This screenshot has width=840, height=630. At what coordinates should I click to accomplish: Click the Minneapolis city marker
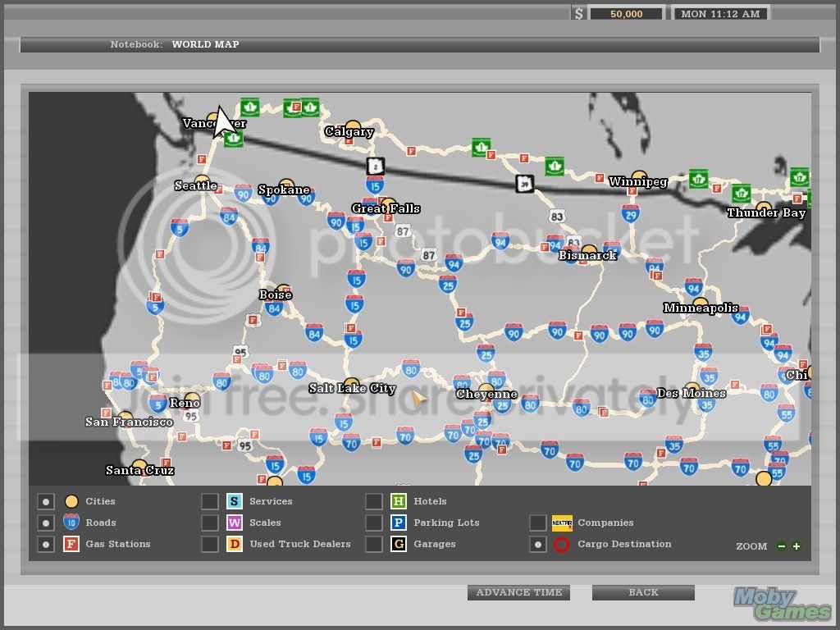pos(701,304)
